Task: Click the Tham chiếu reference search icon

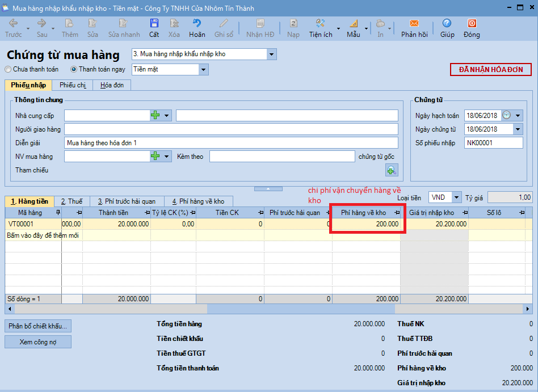Action: point(392,170)
